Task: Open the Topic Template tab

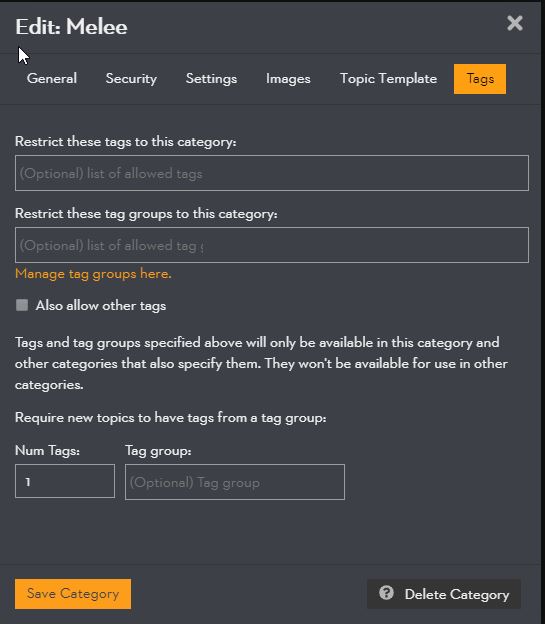Action: pyautogui.click(x=388, y=79)
